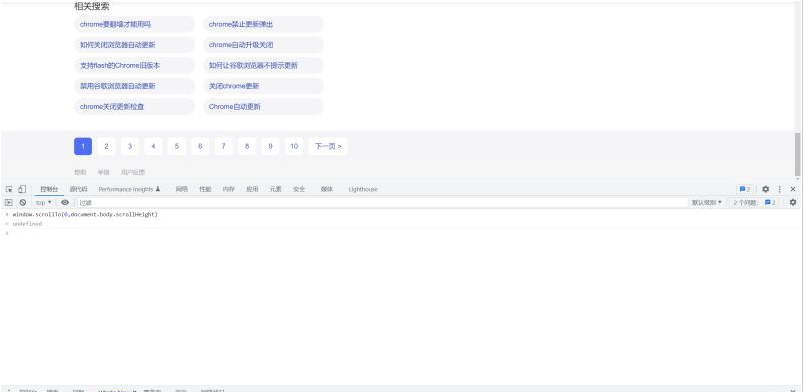Go to results page 2
The image size is (803, 392).
tap(107, 146)
